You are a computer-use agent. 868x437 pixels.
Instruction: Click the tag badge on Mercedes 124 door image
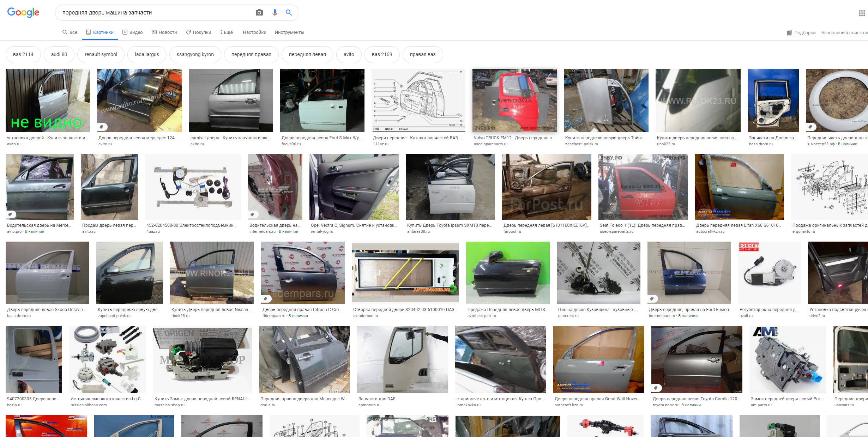click(x=102, y=127)
